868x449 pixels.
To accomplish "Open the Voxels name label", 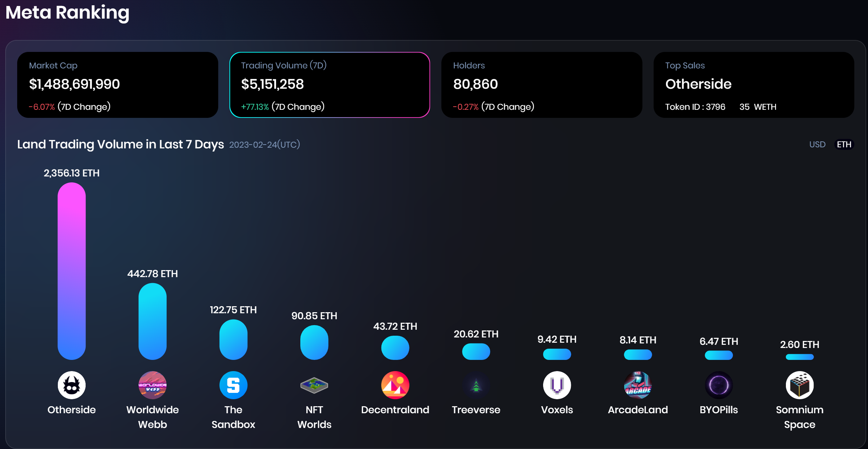I will [557, 410].
